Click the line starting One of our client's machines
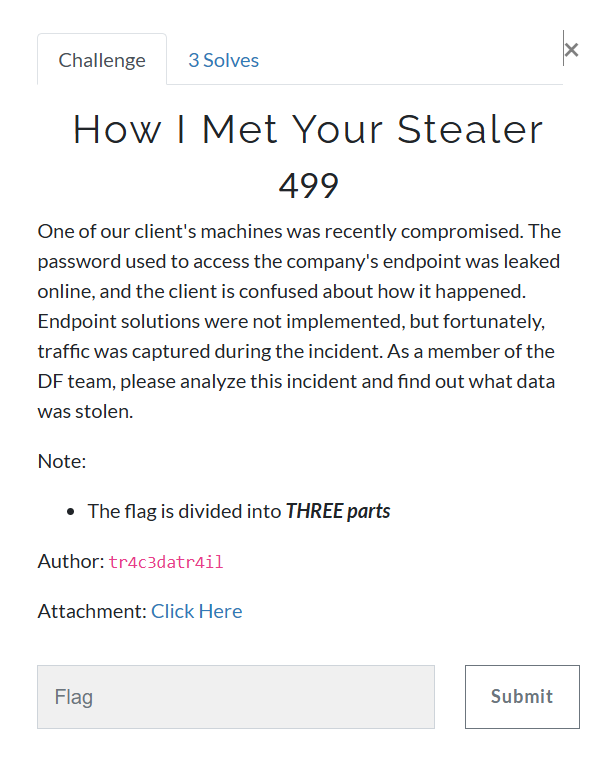 [299, 231]
